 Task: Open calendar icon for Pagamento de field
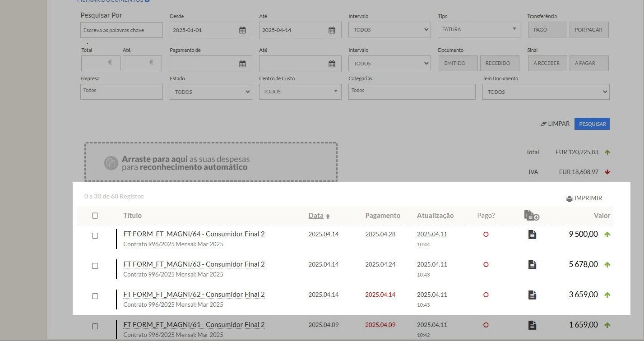[242, 64]
